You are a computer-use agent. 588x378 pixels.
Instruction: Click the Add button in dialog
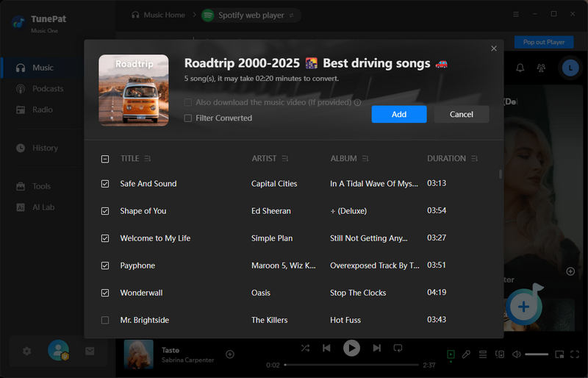tap(398, 114)
